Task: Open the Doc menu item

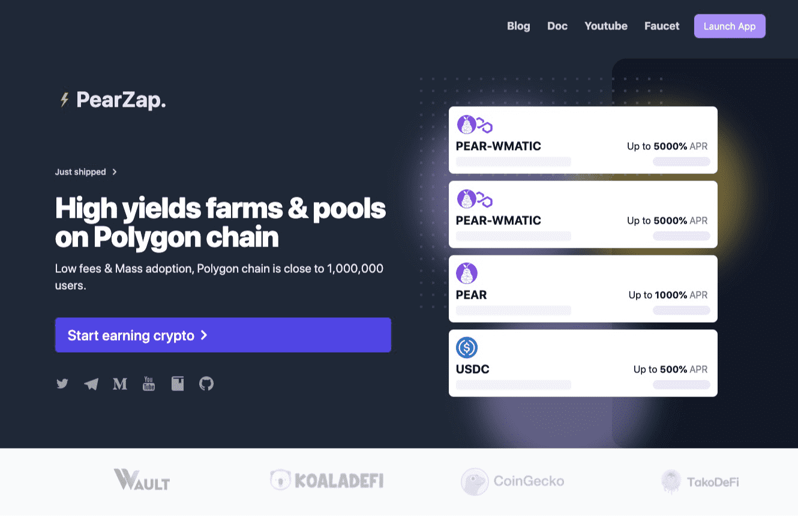Action: [x=557, y=26]
